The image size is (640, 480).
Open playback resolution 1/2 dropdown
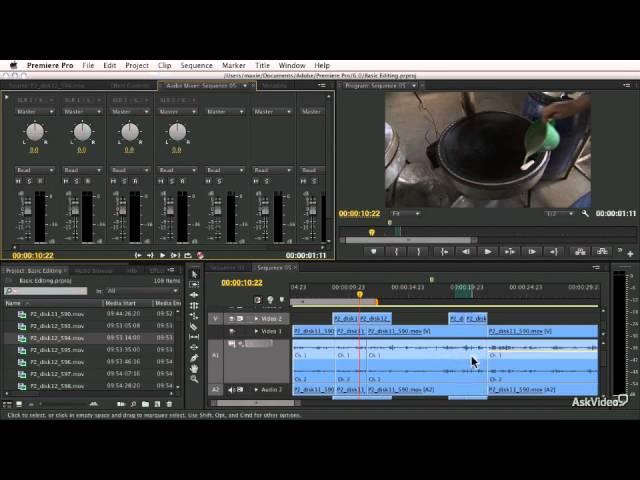(x=559, y=213)
